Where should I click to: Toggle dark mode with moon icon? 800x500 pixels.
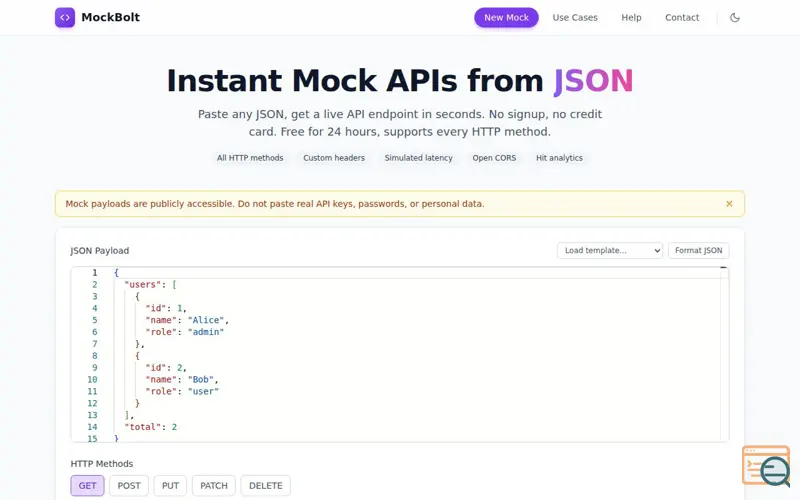click(x=735, y=17)
